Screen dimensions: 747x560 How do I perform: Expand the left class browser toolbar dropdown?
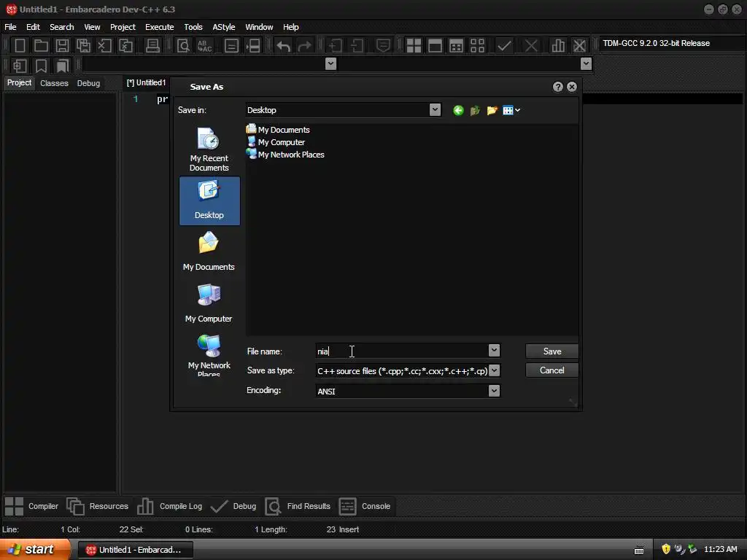(330, 64)
